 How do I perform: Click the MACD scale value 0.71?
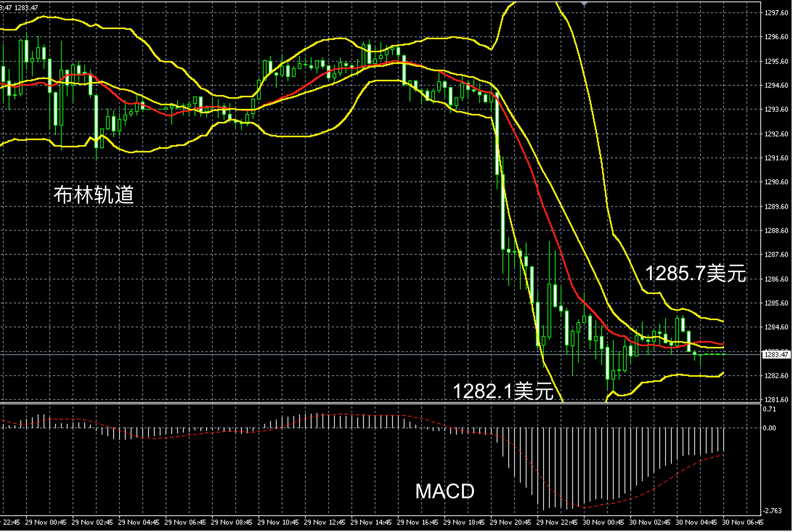click(x=769, y=409)
